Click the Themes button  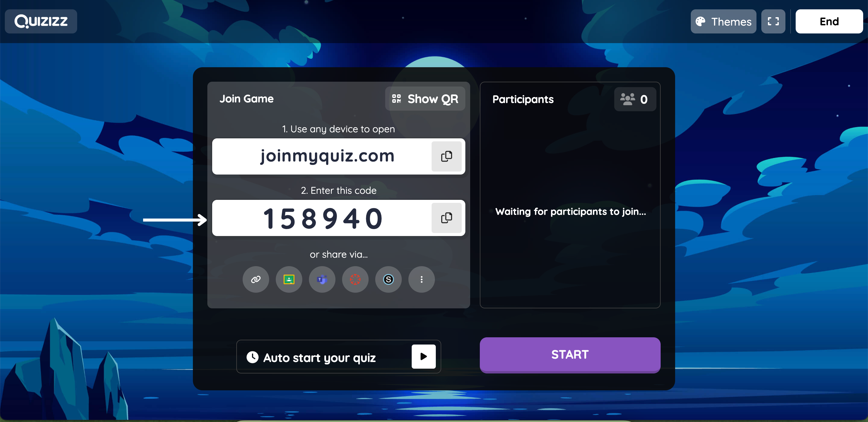(722, 21)
